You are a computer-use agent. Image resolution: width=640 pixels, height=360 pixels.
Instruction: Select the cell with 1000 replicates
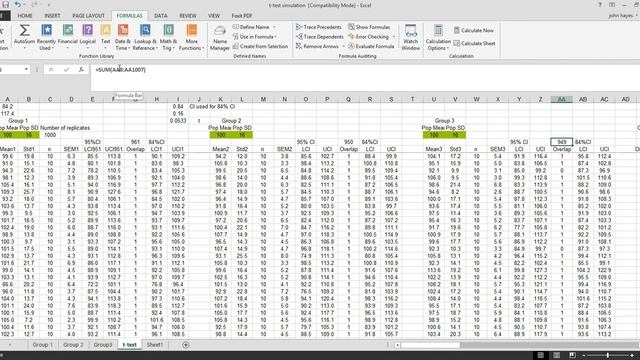50,135
